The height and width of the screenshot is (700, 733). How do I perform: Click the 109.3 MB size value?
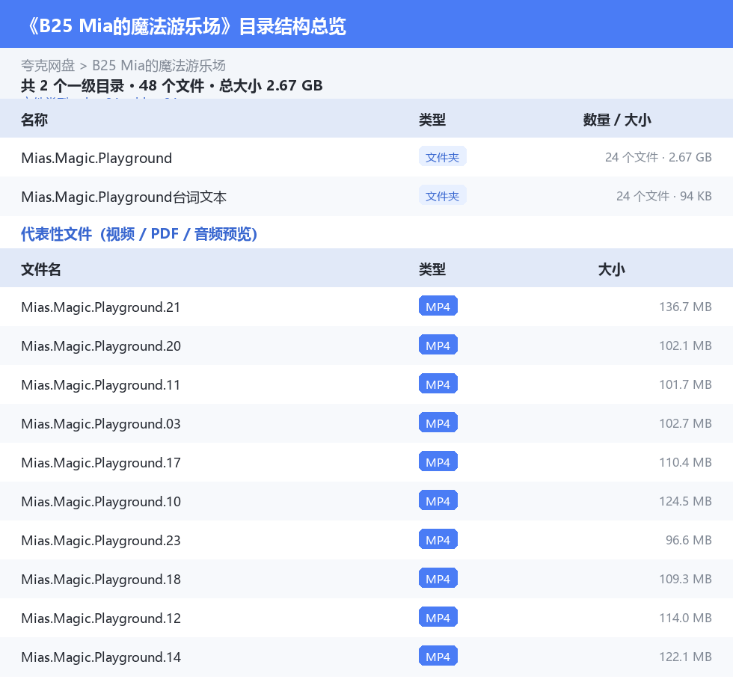(685, 578)
